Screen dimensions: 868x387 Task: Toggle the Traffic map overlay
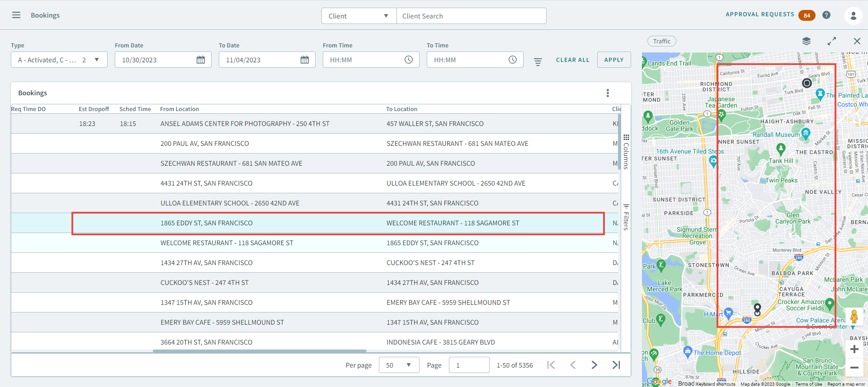click(661, 41)
